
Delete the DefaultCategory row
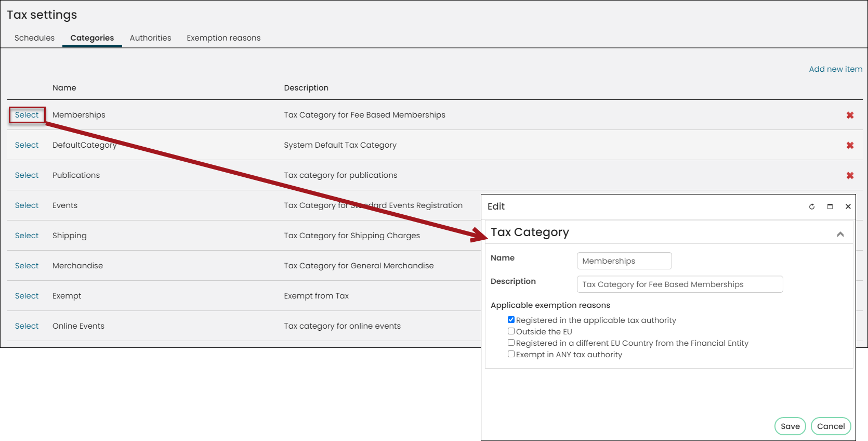click(850, 145)
